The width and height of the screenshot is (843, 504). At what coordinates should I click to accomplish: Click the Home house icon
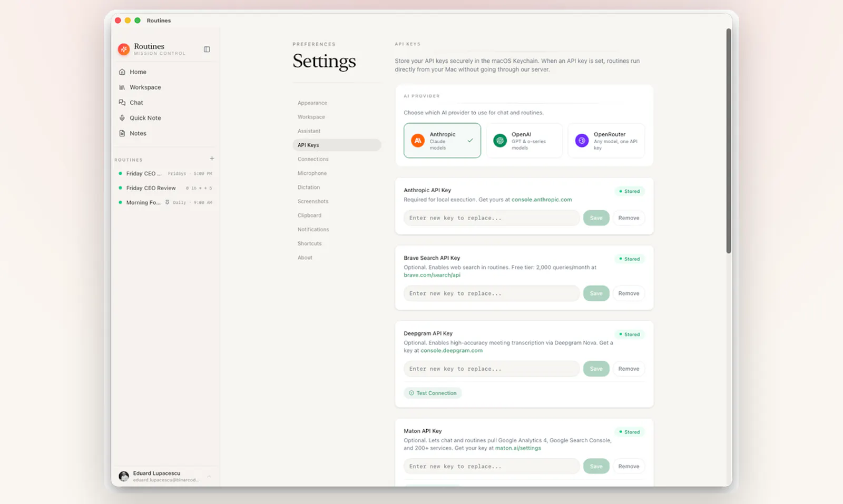[122, 72]
